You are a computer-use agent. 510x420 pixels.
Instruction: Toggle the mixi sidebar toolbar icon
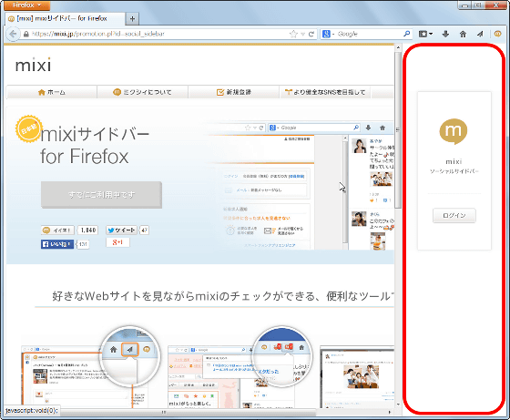pyautogui.click(x=497, y=34)
